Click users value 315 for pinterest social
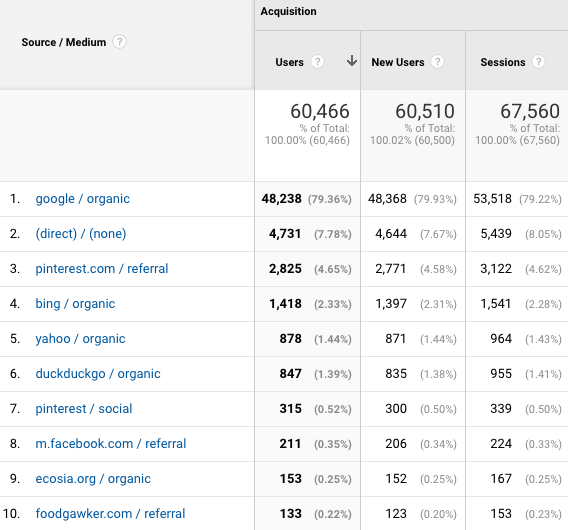Screen dimensions: 568x530 [x=291, y=409]
